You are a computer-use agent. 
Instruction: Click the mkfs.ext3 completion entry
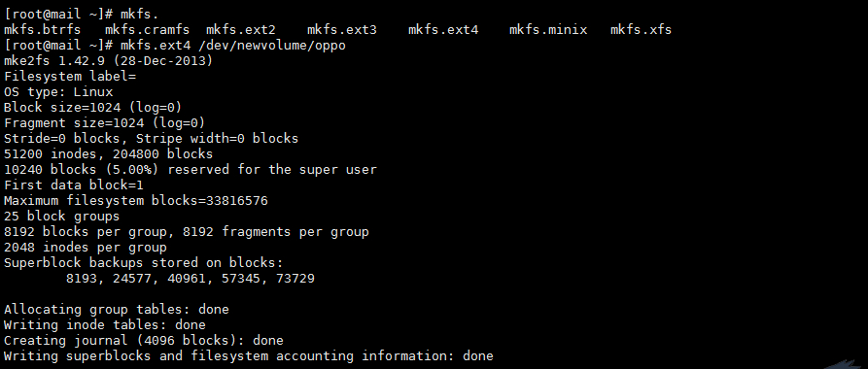(341, 30)
